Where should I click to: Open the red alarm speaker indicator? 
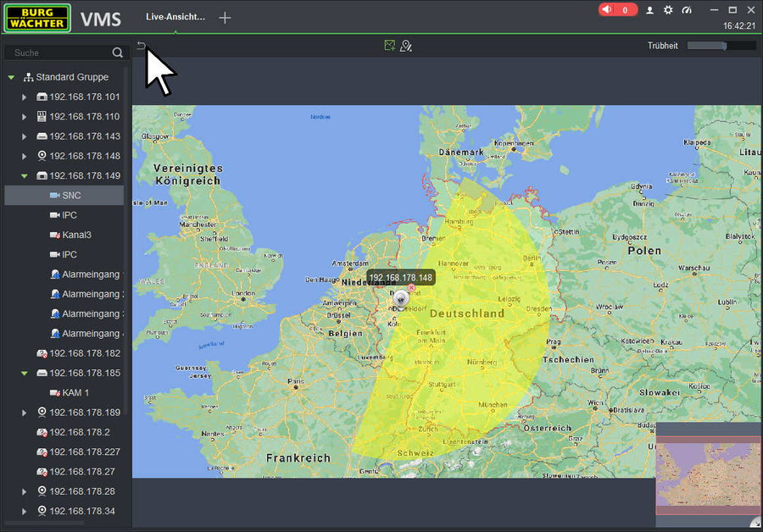click(617, 10)
